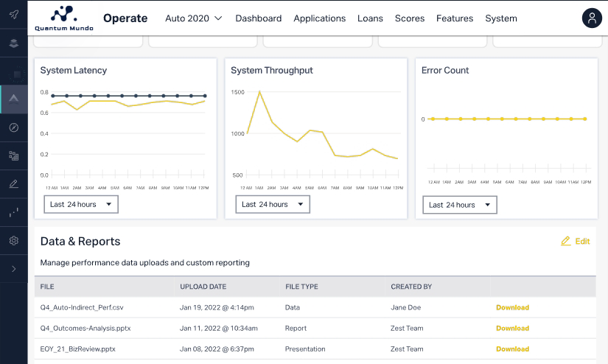Click the Quantum Mundo logo
The image size is (608, 364).
coord(63,18)
